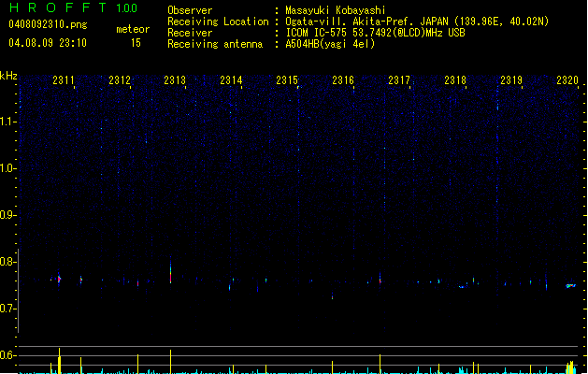Click the Receiver value ICOM IC-575
Viewport: 588px width, 374px height.
[x=316, y=33]
